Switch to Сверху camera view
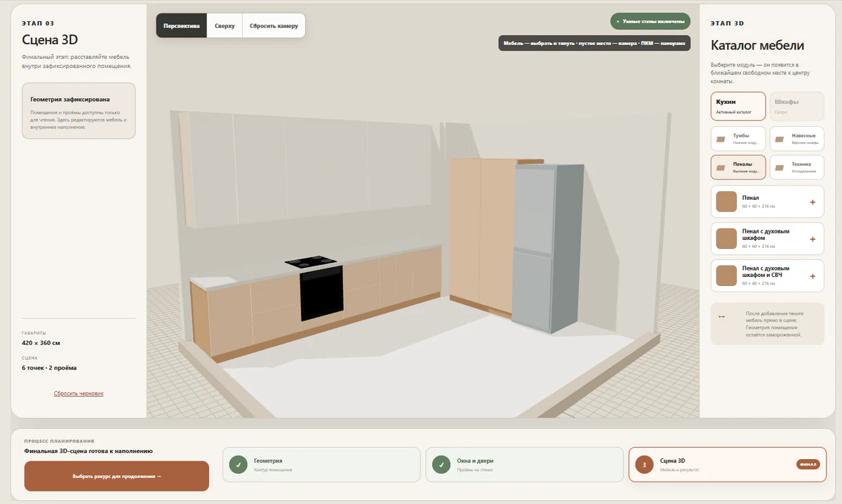The image size is (842, 504). pos(225,25)
